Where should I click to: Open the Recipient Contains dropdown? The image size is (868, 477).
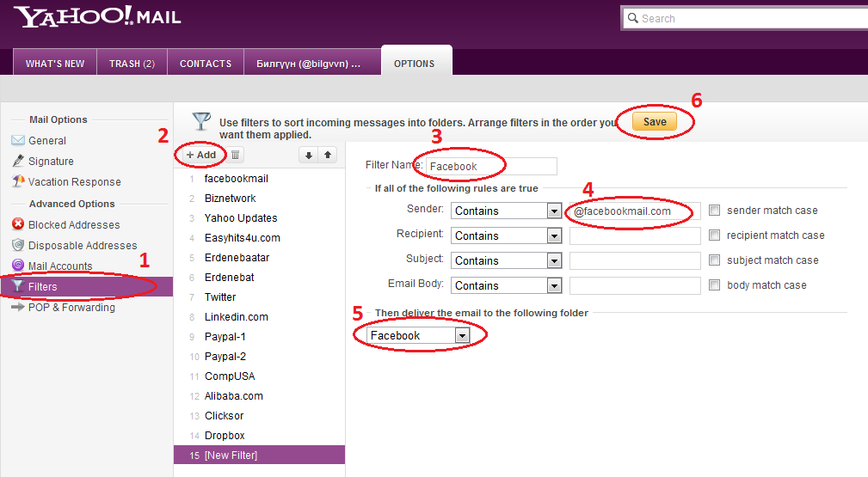coord(507,235)
